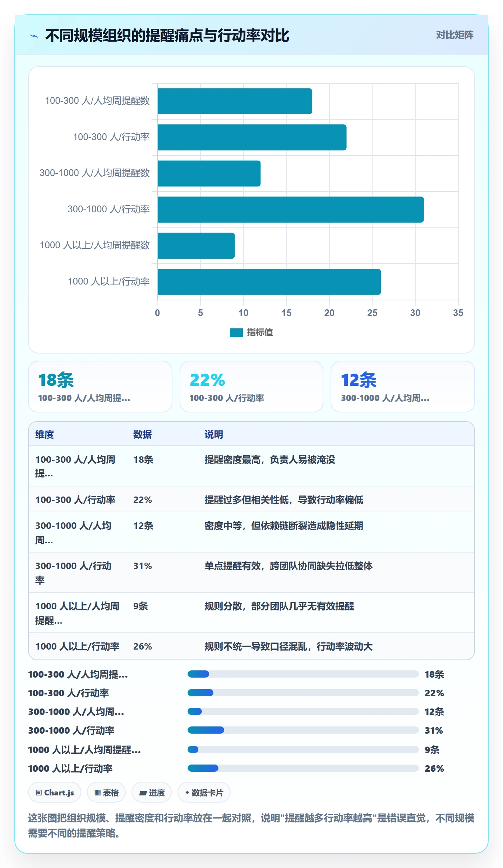503x868 pixels.
Task: Click the chart bar for 300-1000 人/人均周提醒数
Action: tap(209, 174)
